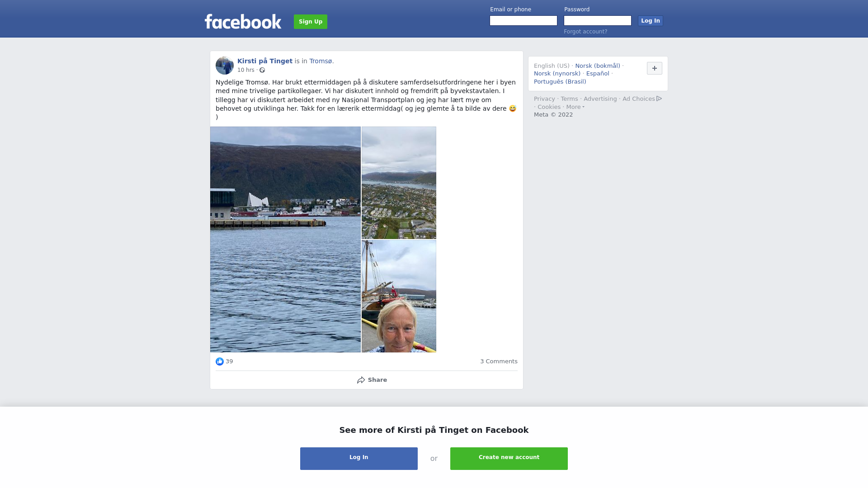868x488 pixels.
Task: Click the public globe audience icon
Action: (262, 70)
